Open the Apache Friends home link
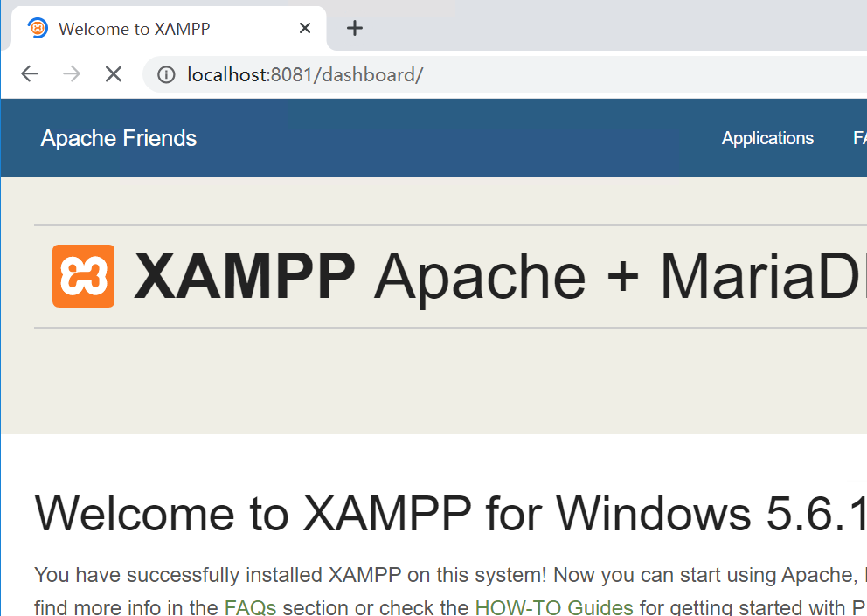Screen dimensions: 867x616 (118, 138)
